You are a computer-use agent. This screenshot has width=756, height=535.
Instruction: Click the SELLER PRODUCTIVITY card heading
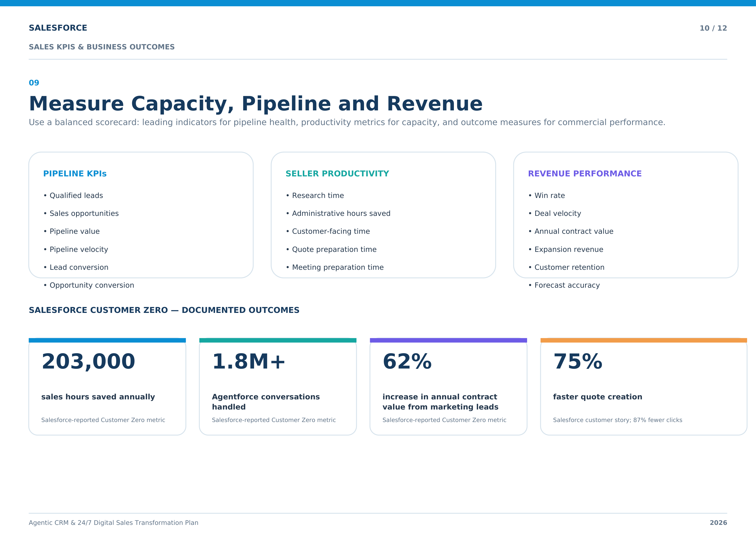337,174
